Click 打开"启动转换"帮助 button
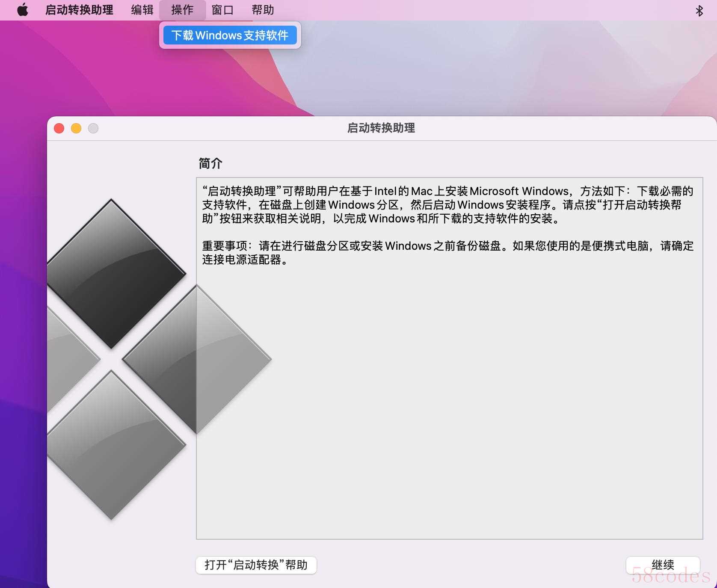This screenshot has width=717, height=588. click(x=256, y=565)
